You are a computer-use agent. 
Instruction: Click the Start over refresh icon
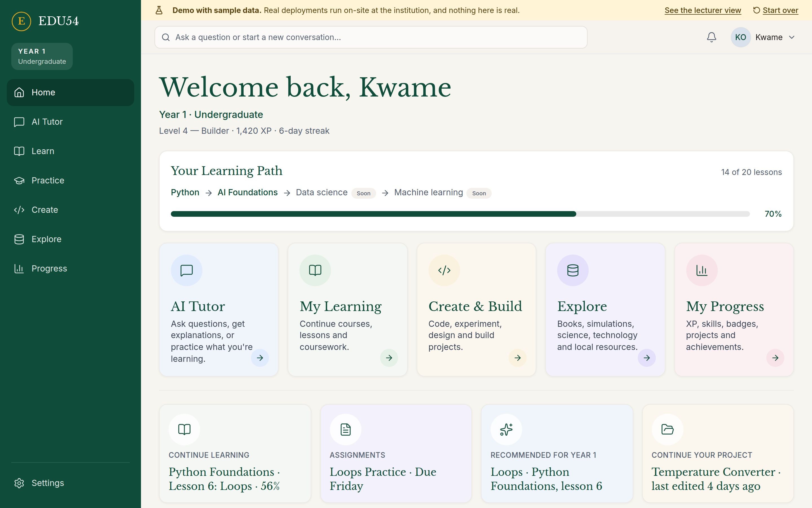[756, 10]
